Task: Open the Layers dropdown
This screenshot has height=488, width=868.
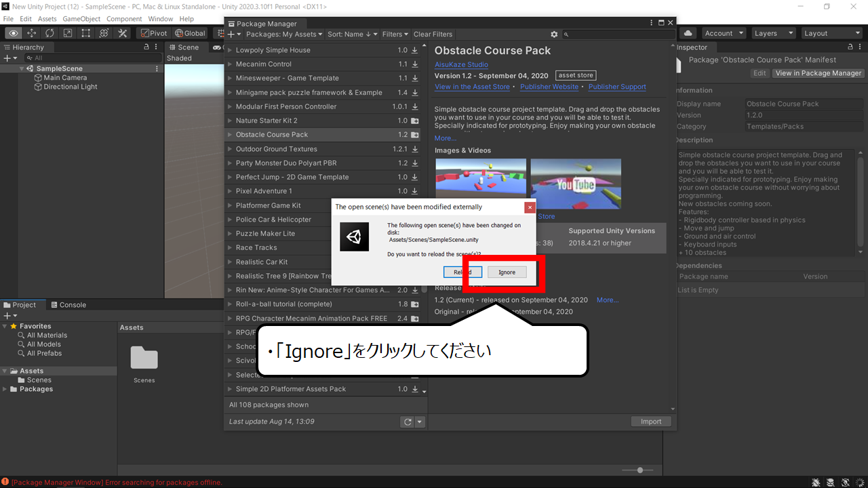Action: coord(773,33)
